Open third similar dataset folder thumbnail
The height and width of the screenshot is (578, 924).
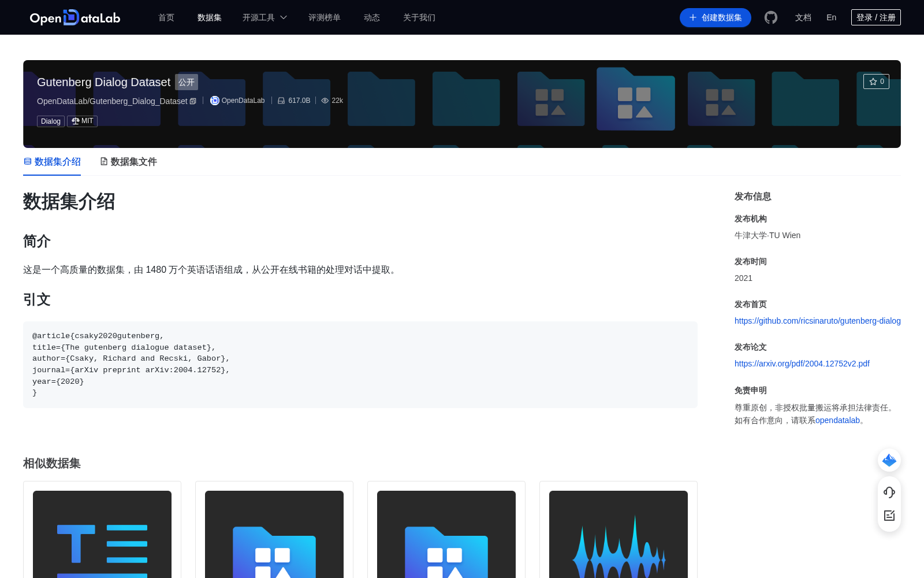pos(446,534)
